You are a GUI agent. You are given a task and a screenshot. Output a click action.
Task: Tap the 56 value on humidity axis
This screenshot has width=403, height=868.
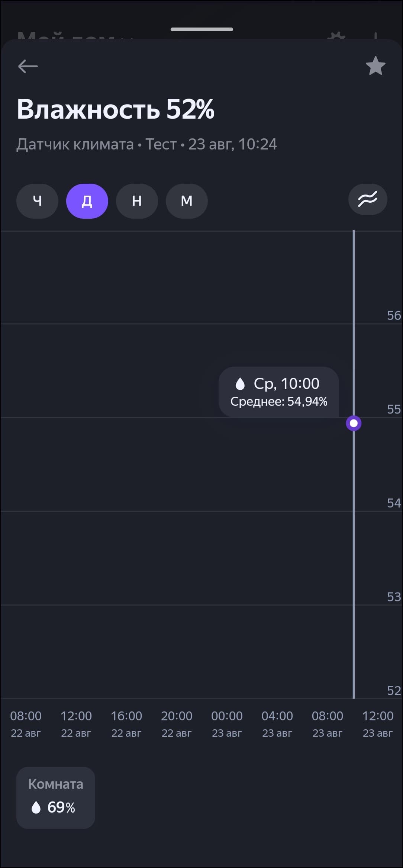pos(394,316)
